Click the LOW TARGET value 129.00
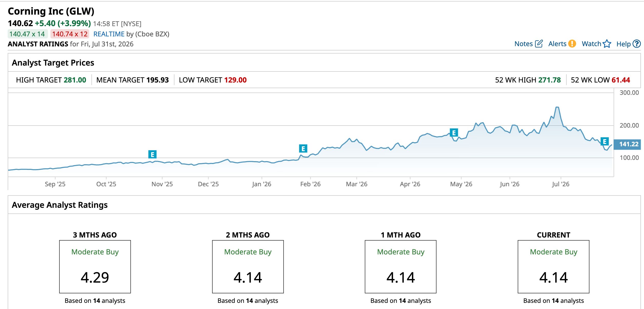The width and height of the screenshot is (644, 309). (x=235, y=80)
